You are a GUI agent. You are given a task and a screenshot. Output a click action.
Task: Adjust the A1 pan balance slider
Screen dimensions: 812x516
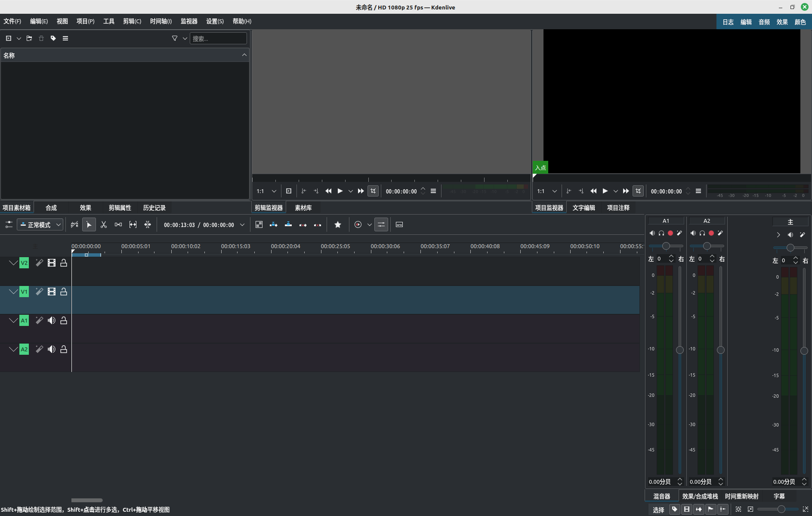point(666,246)
